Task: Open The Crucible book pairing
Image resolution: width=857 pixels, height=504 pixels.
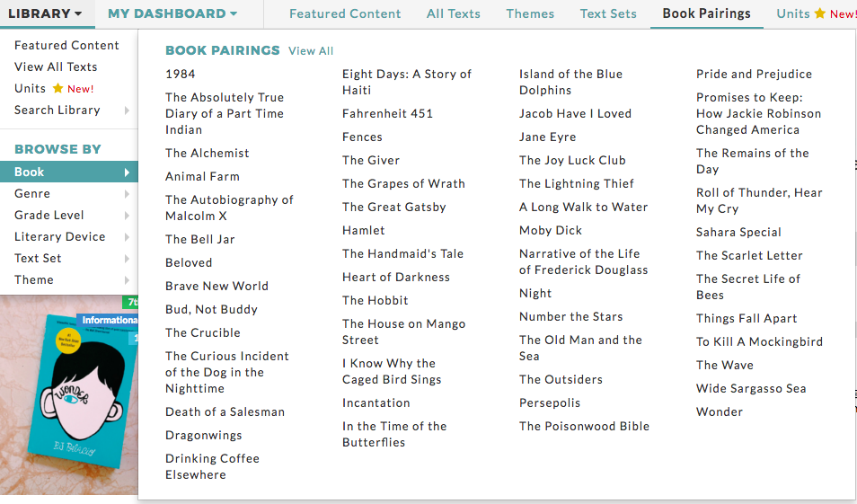Action: click(203, 333)
